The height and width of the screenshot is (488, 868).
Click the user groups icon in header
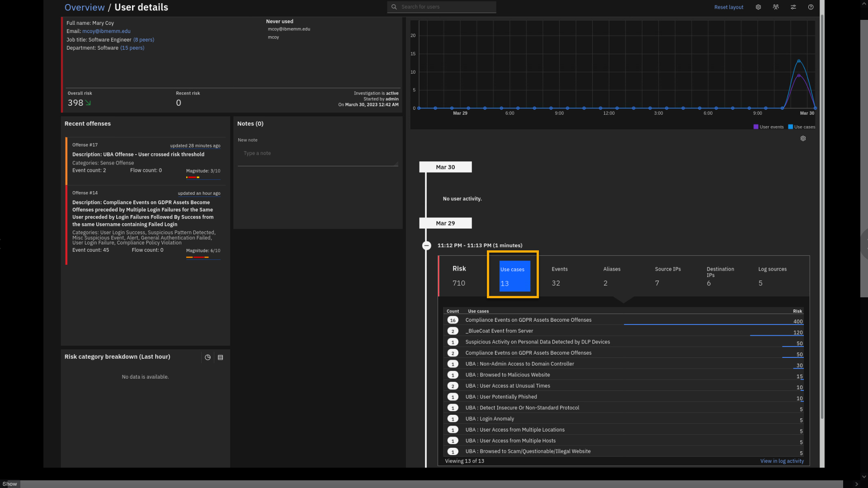point(776,7)
